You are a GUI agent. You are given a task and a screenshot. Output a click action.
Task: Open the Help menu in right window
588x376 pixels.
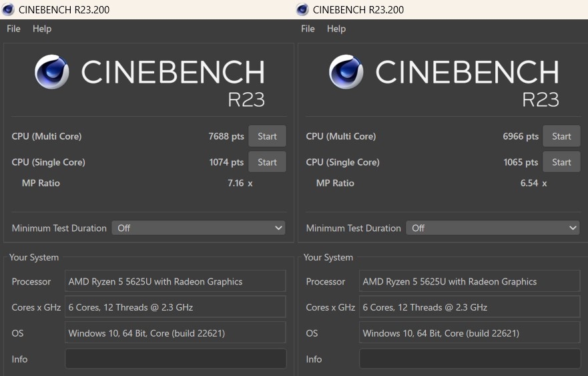coord(336,29)
